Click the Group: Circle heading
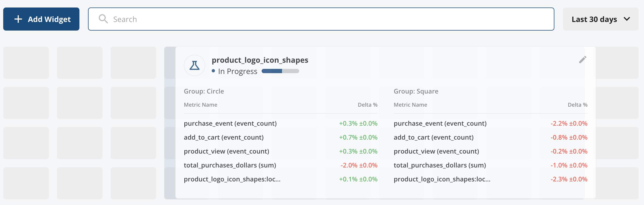644x205 pixels. click(x=204, y=91)
